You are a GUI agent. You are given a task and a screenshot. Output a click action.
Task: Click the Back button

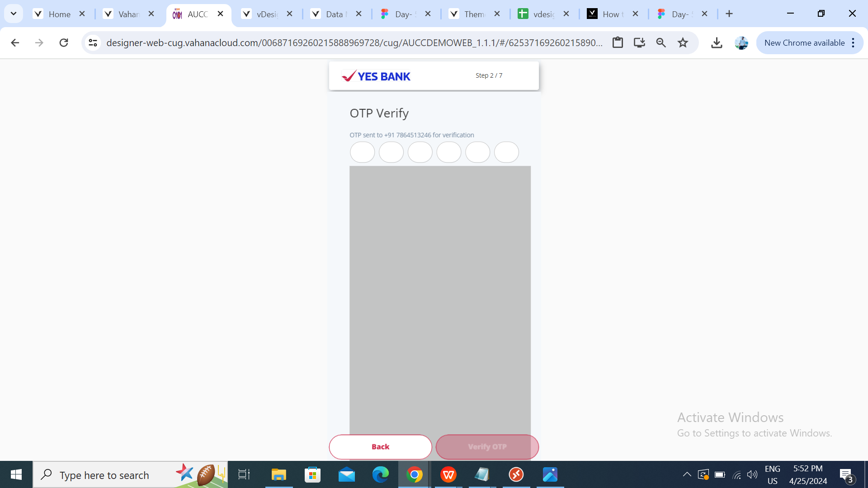tap(380, 446)
